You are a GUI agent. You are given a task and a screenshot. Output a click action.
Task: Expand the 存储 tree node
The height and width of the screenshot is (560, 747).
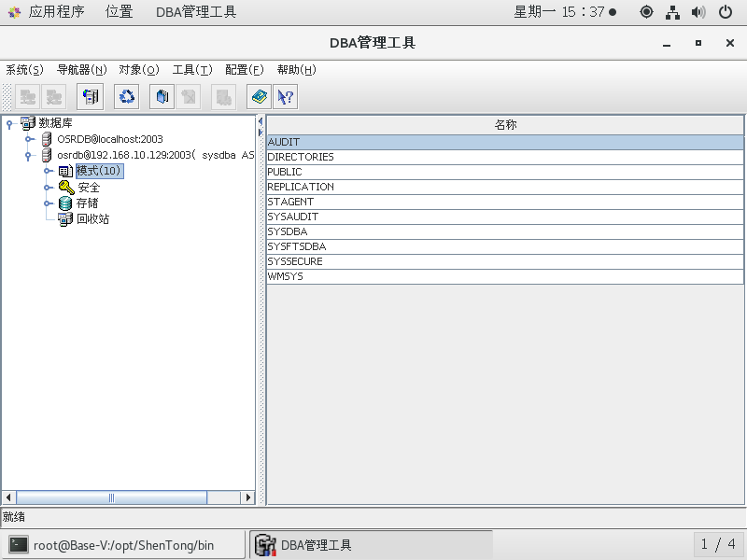[x=48, y=203]
